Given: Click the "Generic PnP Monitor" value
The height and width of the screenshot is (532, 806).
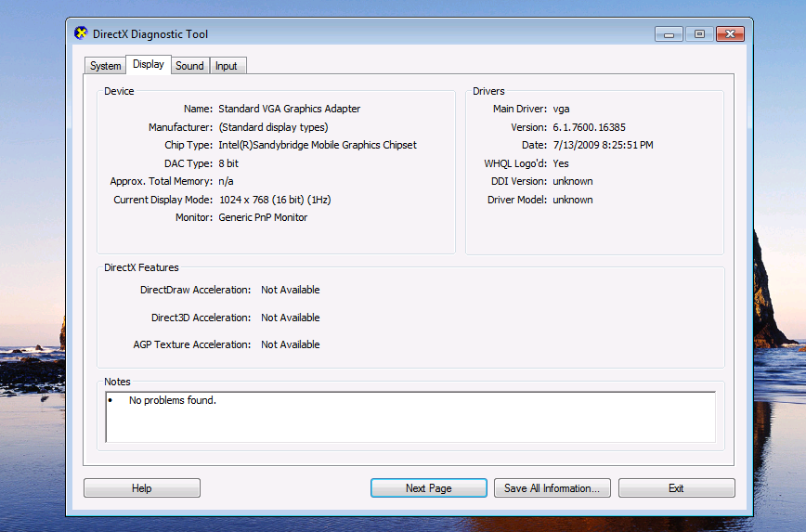Looking at the screenshot, I should tap(263, 217).
